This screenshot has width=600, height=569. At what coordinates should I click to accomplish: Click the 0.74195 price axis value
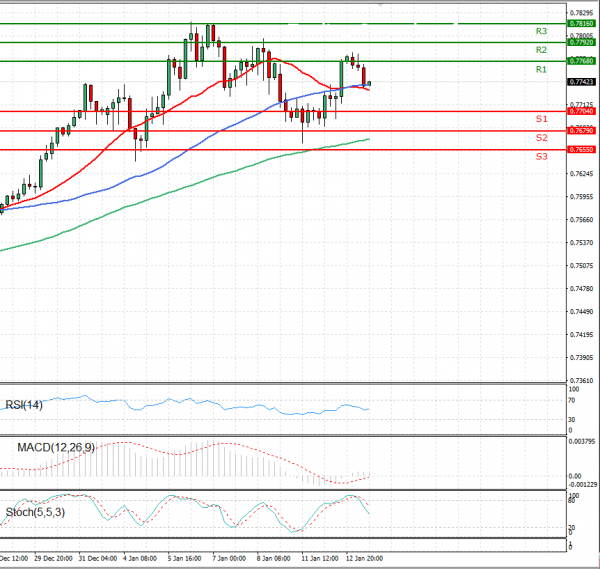[x=582, y=335]
